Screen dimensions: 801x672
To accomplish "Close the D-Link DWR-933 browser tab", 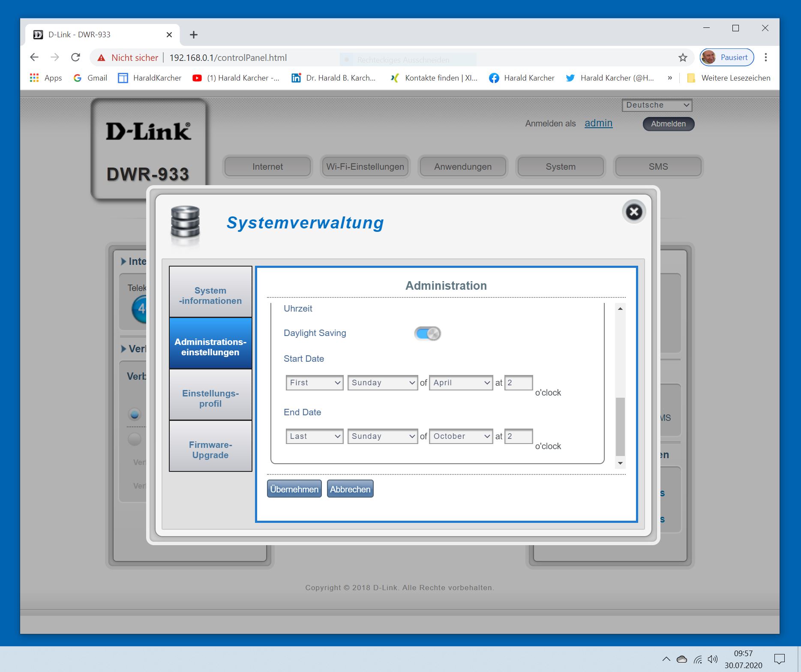I will click(x=169, y=35).
